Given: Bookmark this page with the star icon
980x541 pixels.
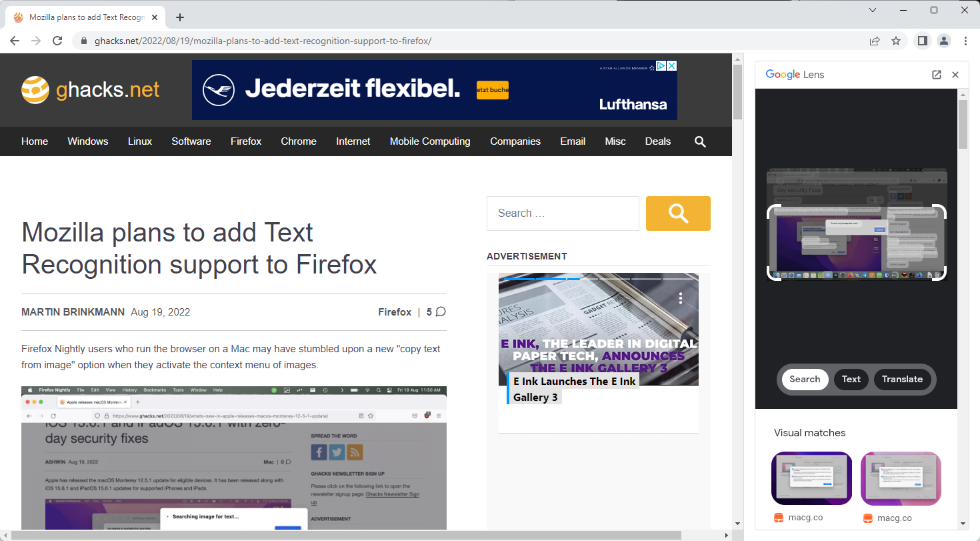Looking at the screenshot, I should [896, 41].
